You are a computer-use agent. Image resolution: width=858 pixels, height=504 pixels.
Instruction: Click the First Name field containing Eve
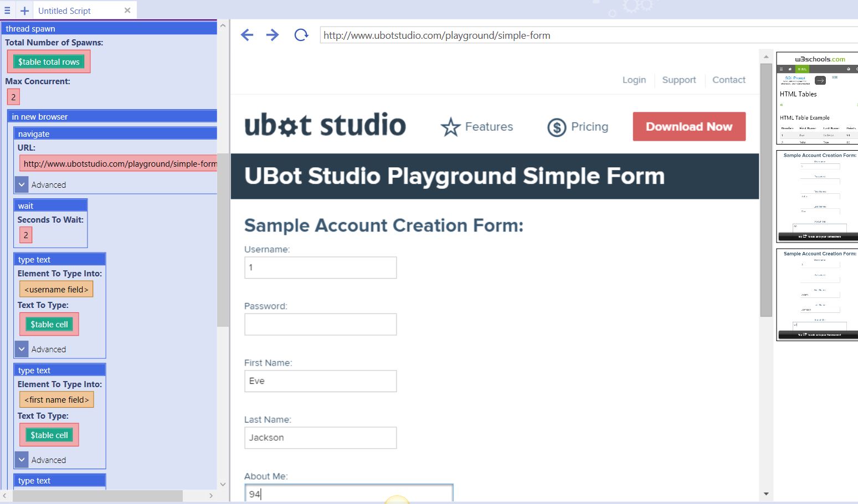coord(320,381)
